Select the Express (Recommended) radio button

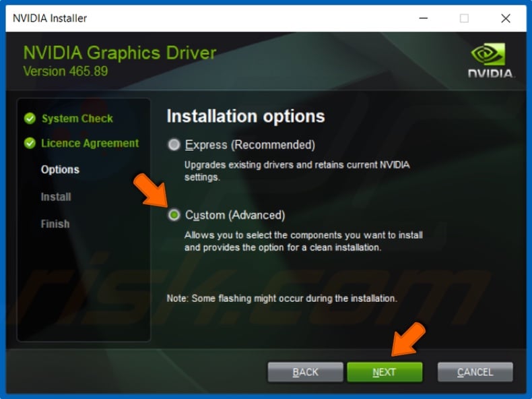[x=174, y=145]
